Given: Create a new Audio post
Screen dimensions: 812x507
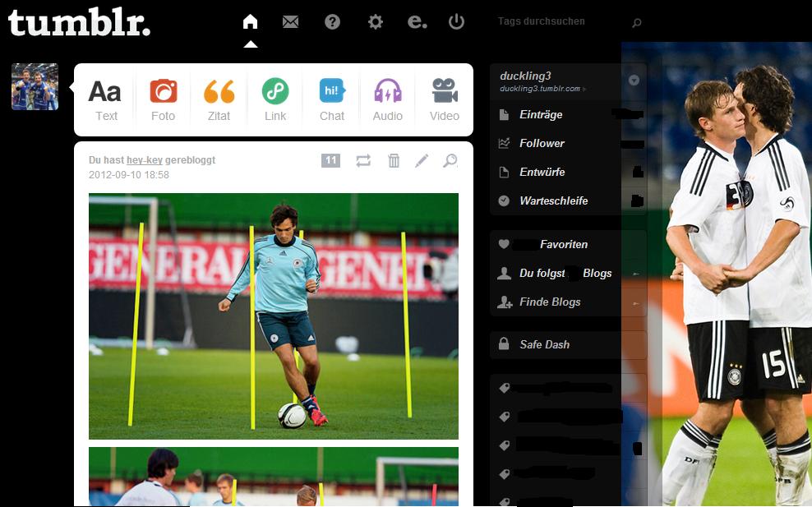Looking at the screenshot, I should click(388, 100).
